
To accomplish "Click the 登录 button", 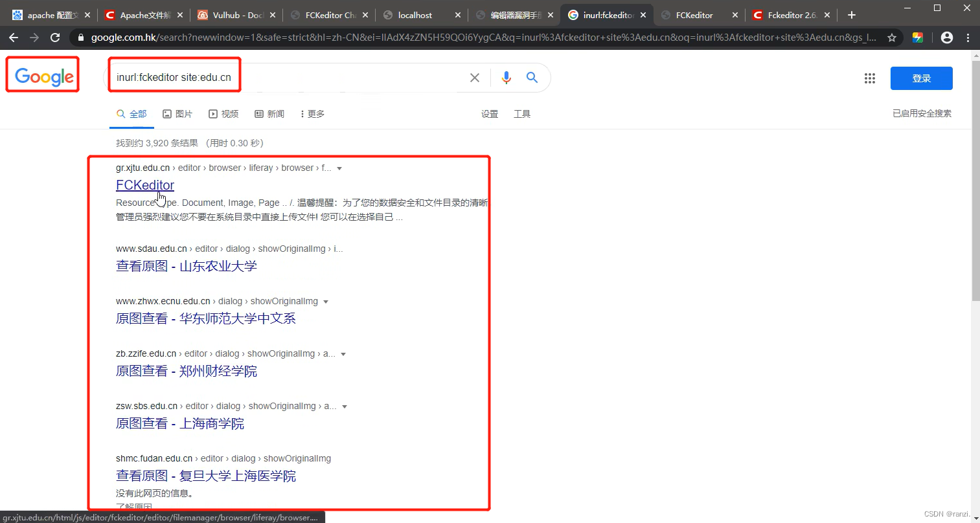I will [921, 78].
